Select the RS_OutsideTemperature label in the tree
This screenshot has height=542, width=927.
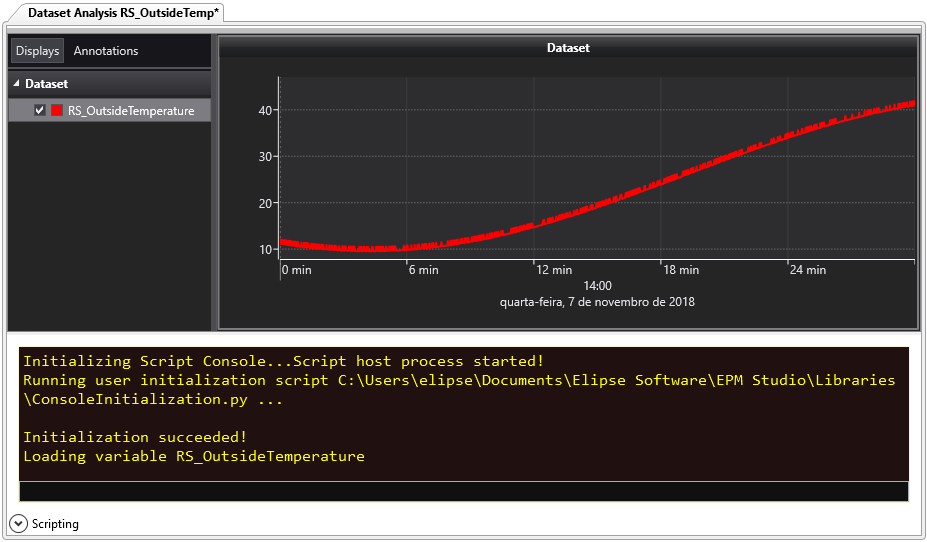tap(131, 111)
